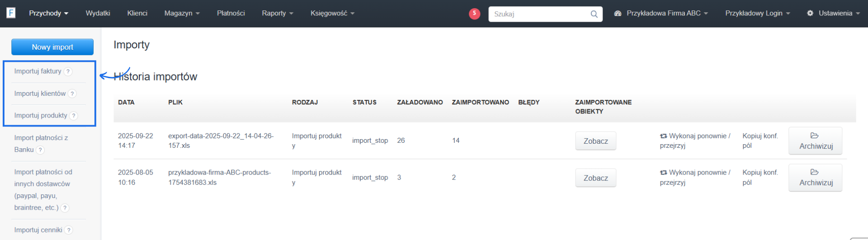
Task: Go to the Wydatki menu item
Action: pos(98,13)
